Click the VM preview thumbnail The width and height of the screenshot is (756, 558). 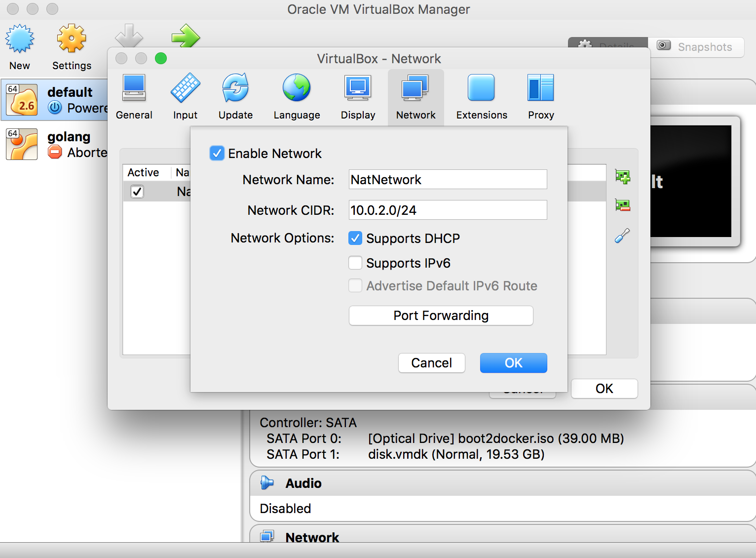[691, 181]
